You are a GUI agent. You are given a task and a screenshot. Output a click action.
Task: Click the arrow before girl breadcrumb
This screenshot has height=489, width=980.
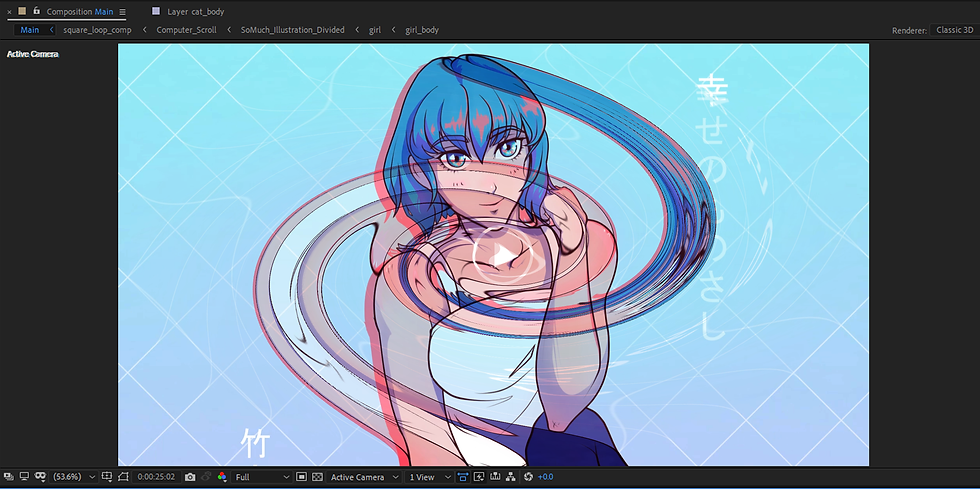coord(357,29)
